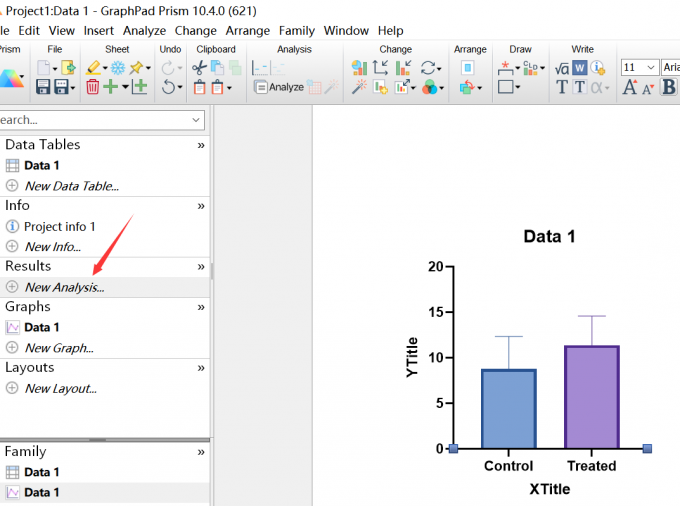This screenshot has height=506, width=680.
Task: Click New Graph... in Graphs section
Action: point(59,348)
